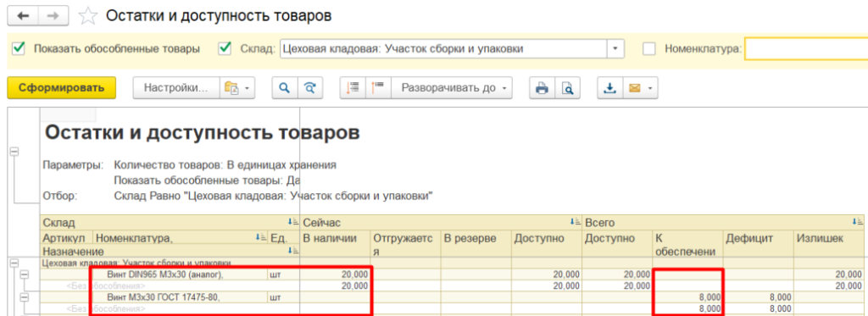The image size is (868, 316).
Task: Click sort icon in the Сейчас header
Action: click(576, 221)
